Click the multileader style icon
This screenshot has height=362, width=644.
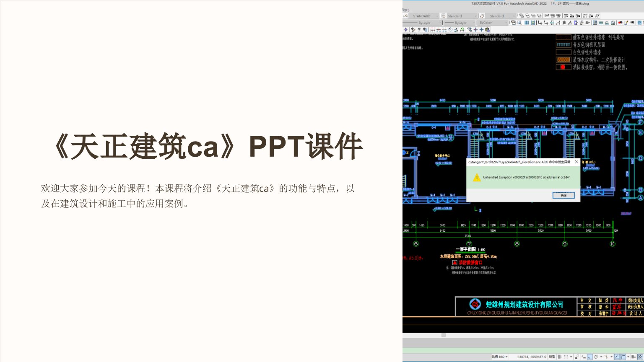click(482, 16)
